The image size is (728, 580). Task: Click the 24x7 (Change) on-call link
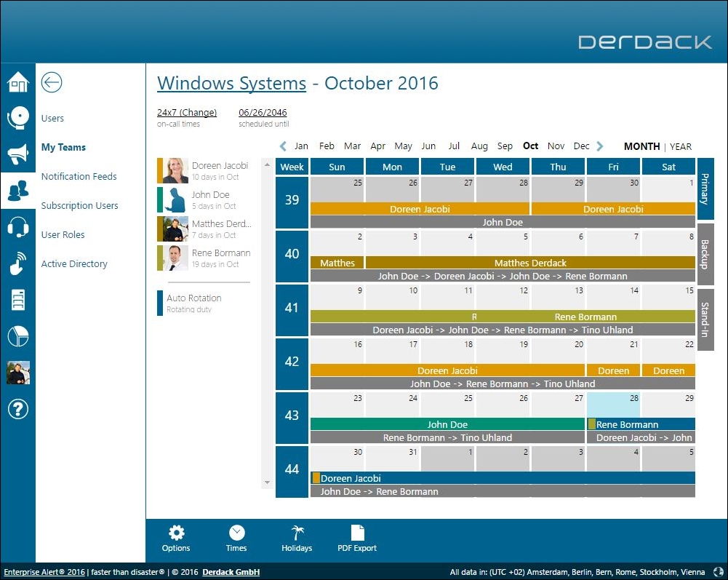click(x=187, y=113)
